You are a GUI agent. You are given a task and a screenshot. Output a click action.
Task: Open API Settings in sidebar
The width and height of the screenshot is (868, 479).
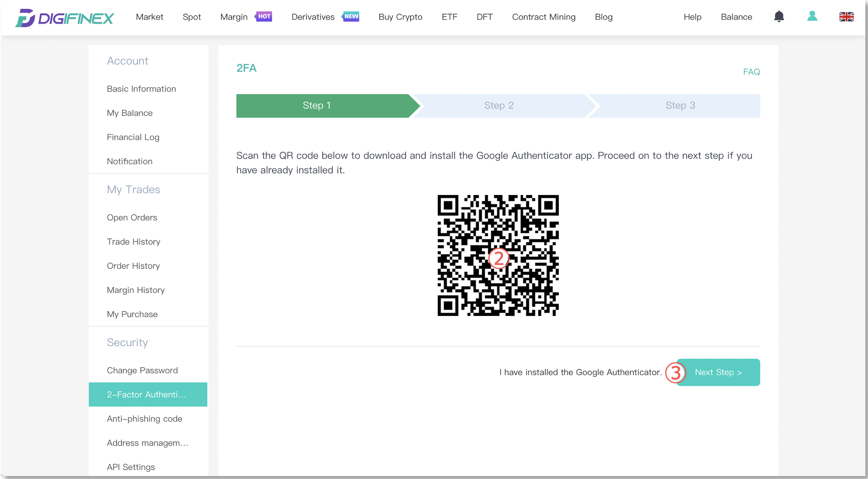coord(131,467)
